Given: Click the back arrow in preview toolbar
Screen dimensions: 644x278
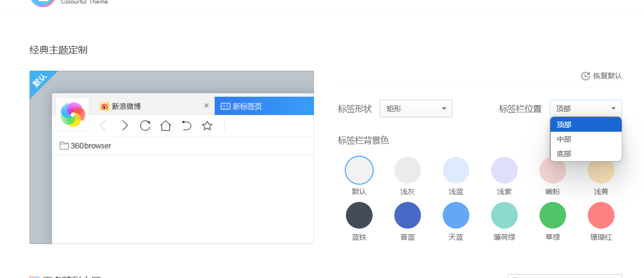Looking at the screenshot, I should pyautogui.click(x=103, y=126).
